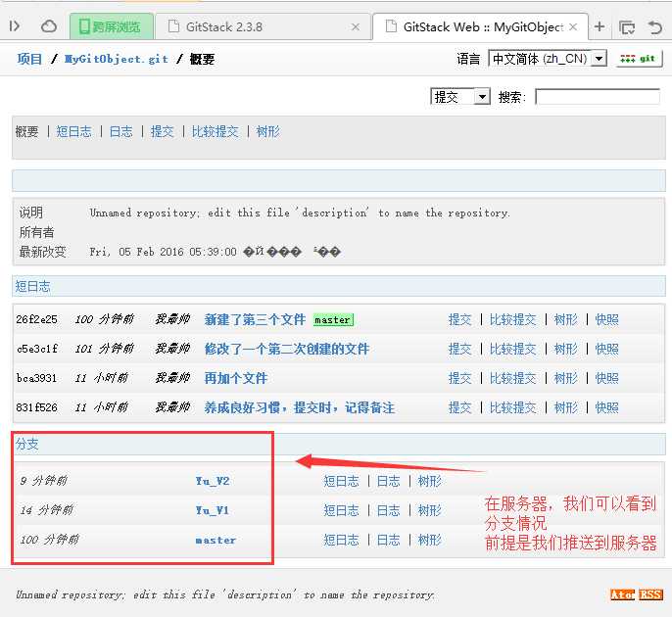Open MyGitObject.git breadcrumb link
This screenshot has width=672, height=617.
point(117,59)
